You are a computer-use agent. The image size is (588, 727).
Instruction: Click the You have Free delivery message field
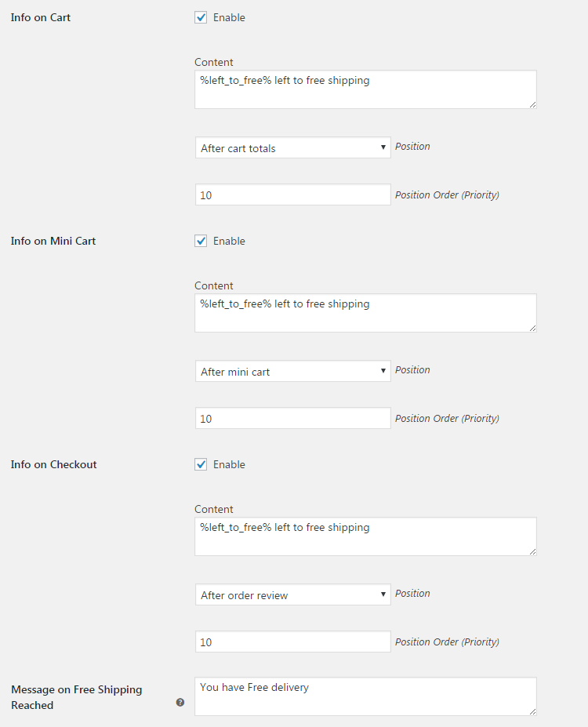click(x=365, y=696)
